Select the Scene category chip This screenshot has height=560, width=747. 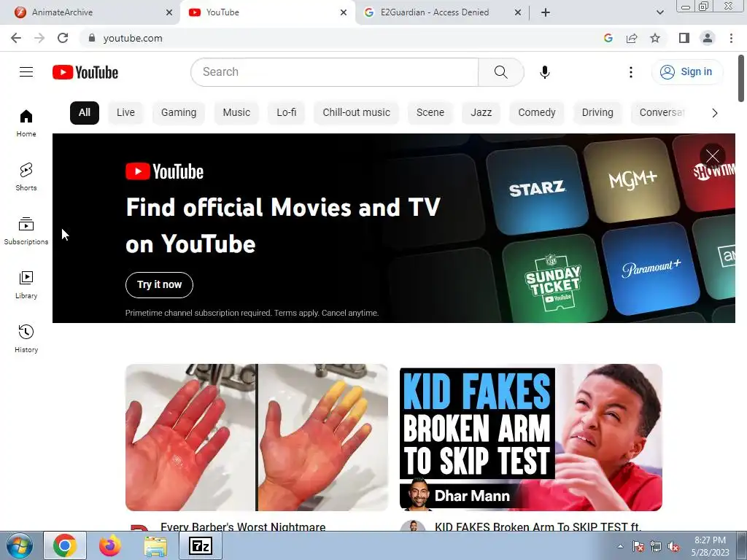coord(430,113)
